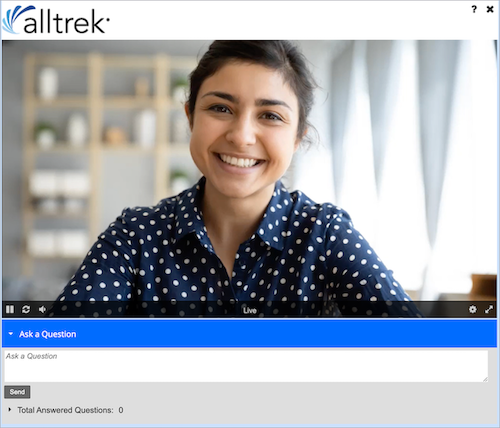Open the Total Answered Questions label

point(65,410)
